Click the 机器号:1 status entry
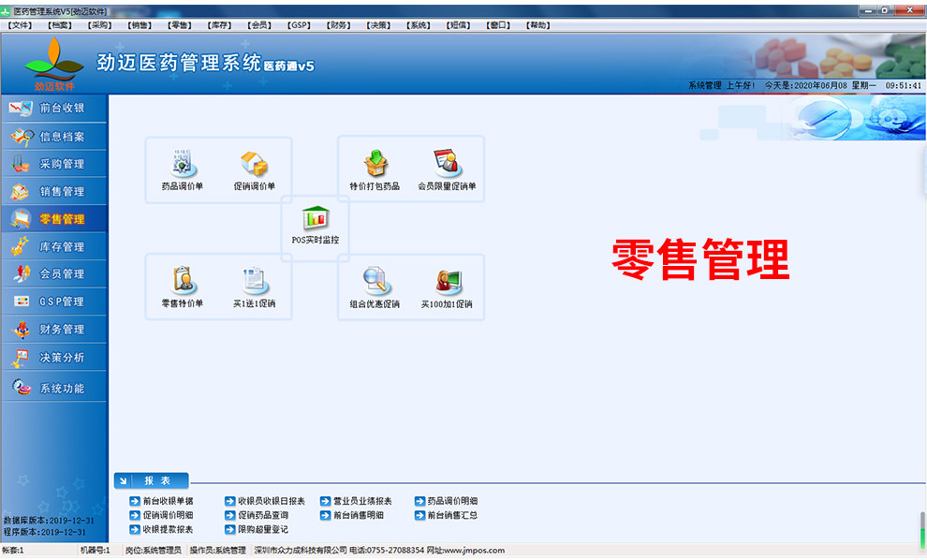 pos(96,551)
